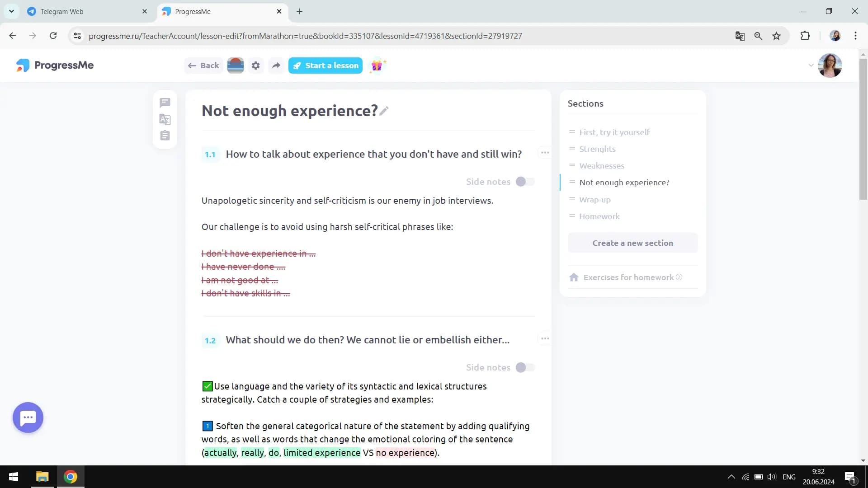Expand the profile dropdown arrow near the avatar
Viewport: 868px width, 488px height.
(811, 66)
